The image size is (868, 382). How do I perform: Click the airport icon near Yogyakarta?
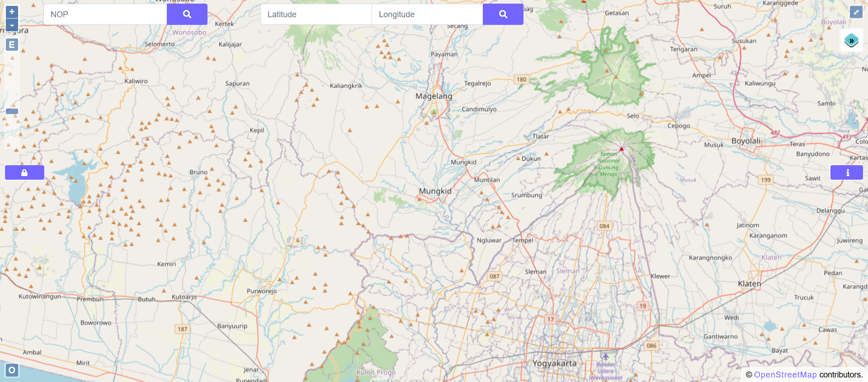[x=605, y=357]
